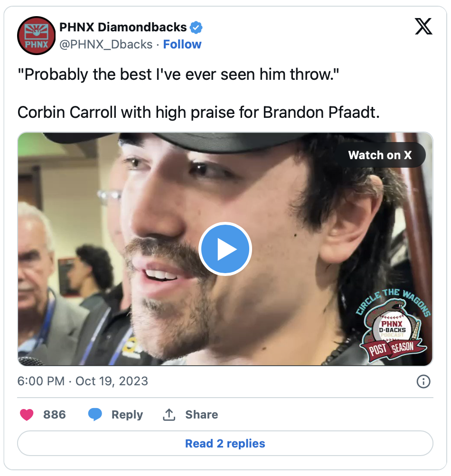
Task: Click the blue verified badge
Action: click(196, 28)
